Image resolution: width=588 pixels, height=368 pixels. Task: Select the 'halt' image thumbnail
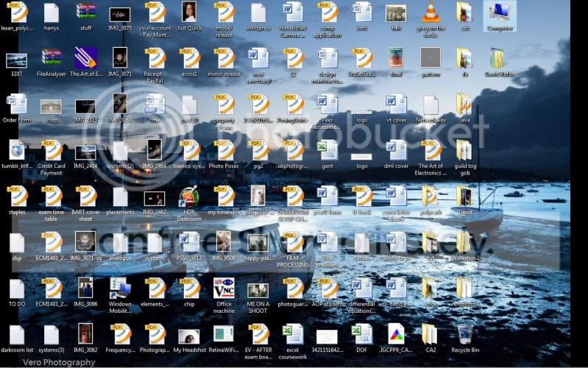(x=396, y=13)
